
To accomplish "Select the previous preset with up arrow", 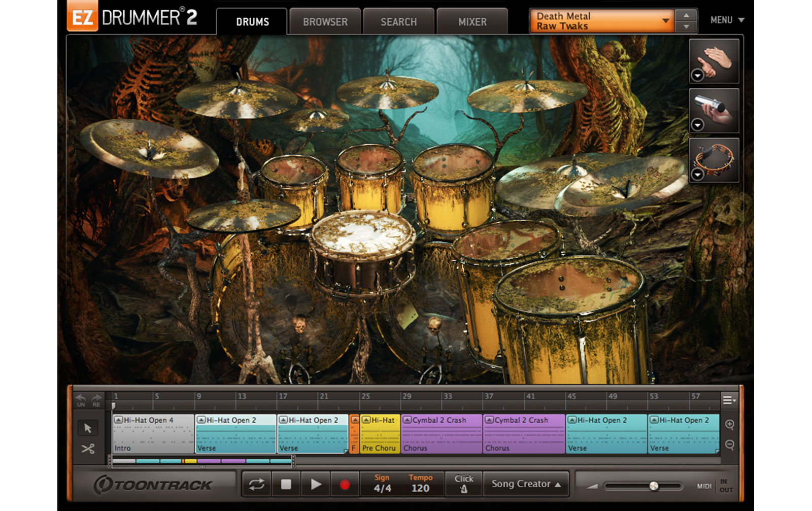I will coord(686,15).
